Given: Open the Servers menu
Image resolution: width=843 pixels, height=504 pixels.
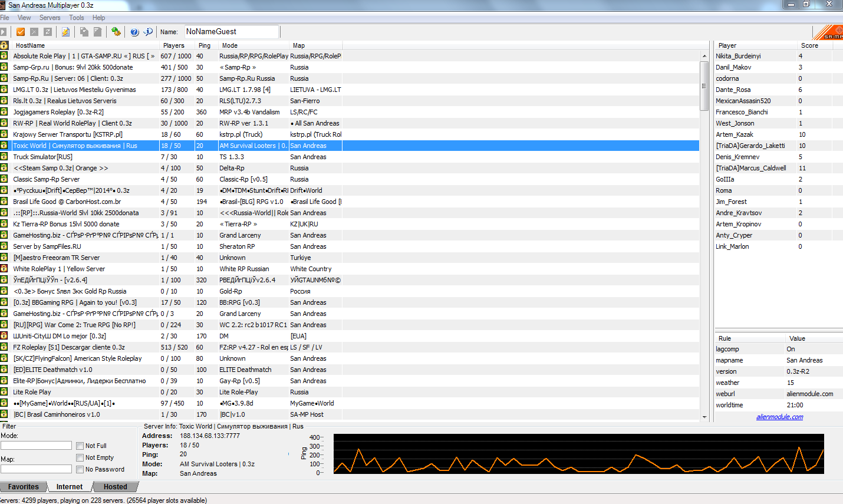Looking at the screenshot, I should (x=50, y=18).
